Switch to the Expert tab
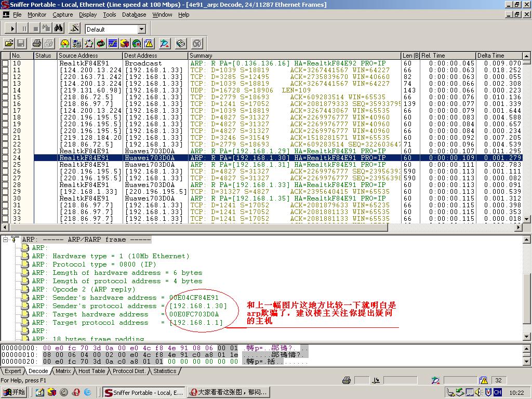The image size is (532, 399). (x=13, y=371)
